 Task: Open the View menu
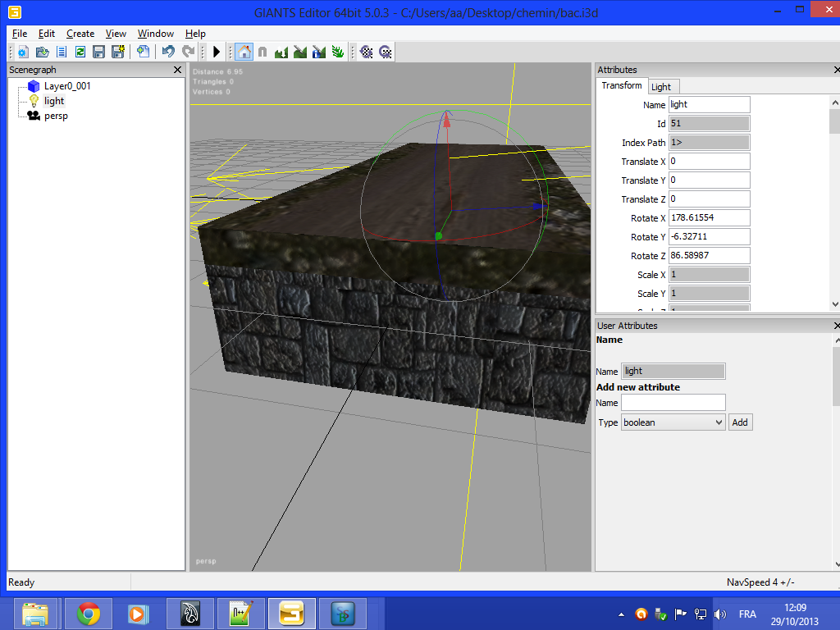click(116, 33)
